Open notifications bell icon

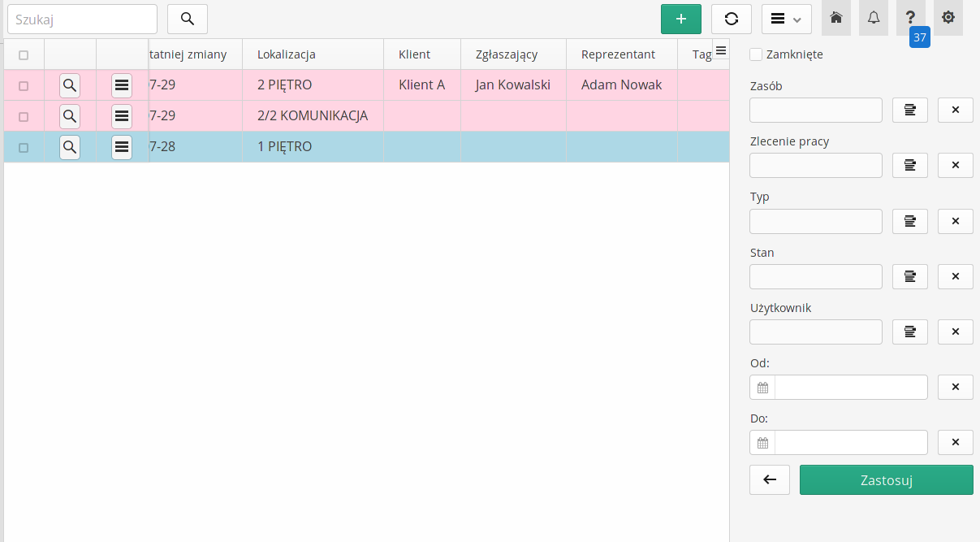click(873, 18)
